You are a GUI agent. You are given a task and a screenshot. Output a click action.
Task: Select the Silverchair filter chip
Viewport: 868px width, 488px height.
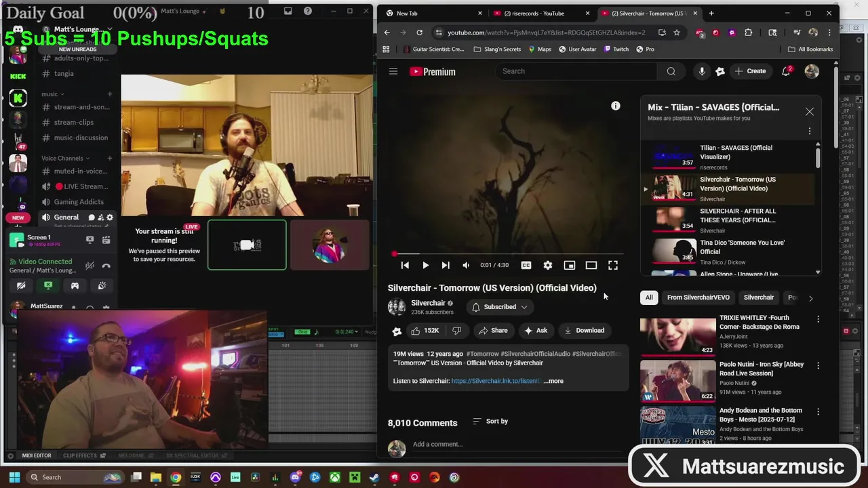point(759,297)
